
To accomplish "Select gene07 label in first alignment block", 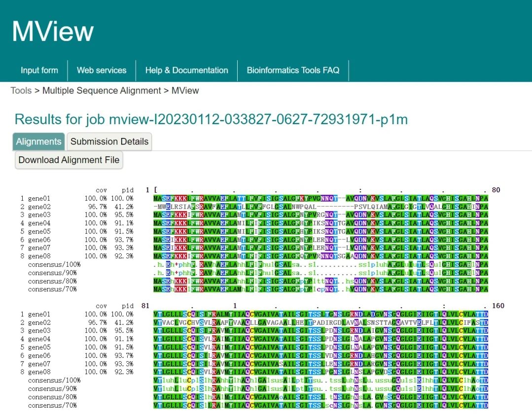I will click(39, 248).
